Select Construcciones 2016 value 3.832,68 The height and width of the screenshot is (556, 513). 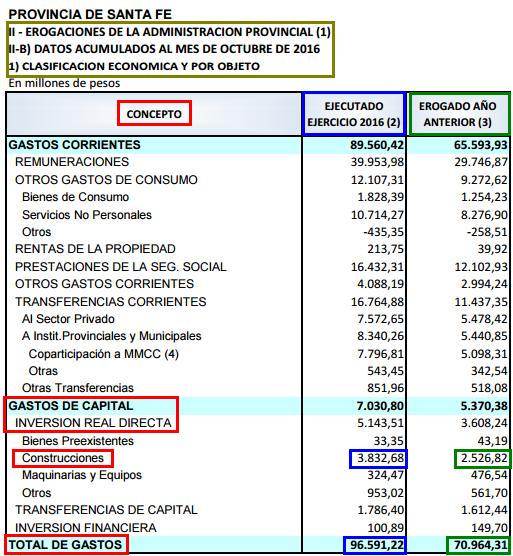click(x=380, y=458)
